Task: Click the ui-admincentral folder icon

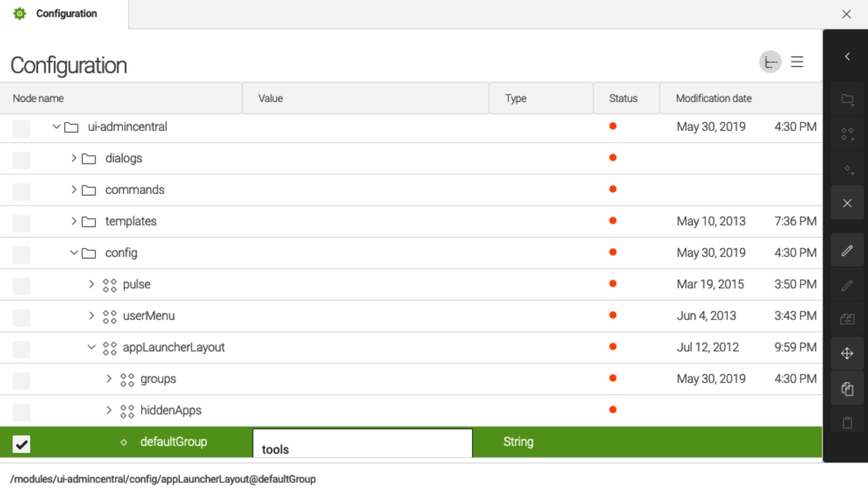Action: tap(71, 127)
